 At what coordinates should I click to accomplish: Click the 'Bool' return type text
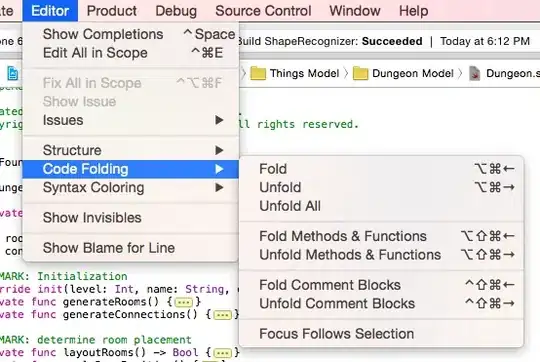tap(185, 352)
